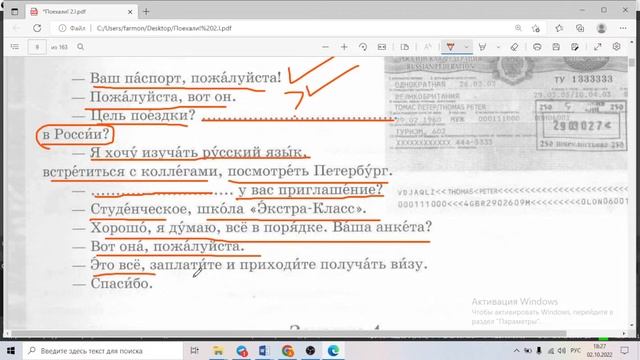This screenshot has height=360, width=640.
Task: Open the PDF table of contents panel
Action: tap(15, 47)
